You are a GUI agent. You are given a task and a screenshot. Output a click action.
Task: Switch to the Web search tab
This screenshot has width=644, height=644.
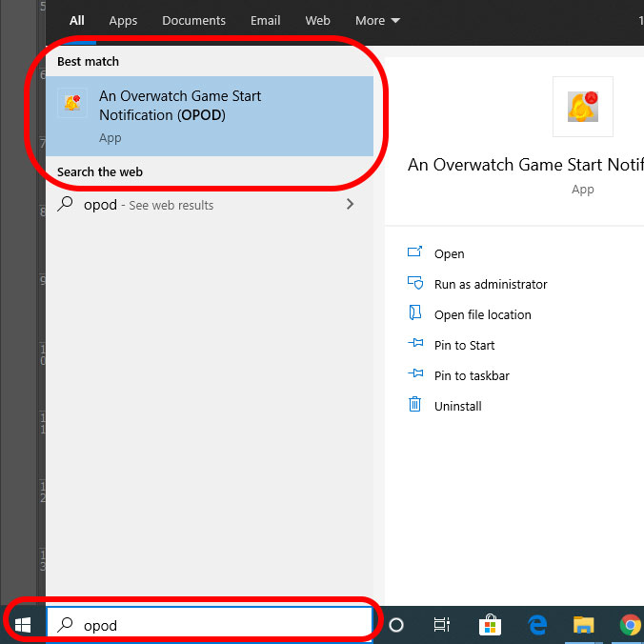coord(317,21)
